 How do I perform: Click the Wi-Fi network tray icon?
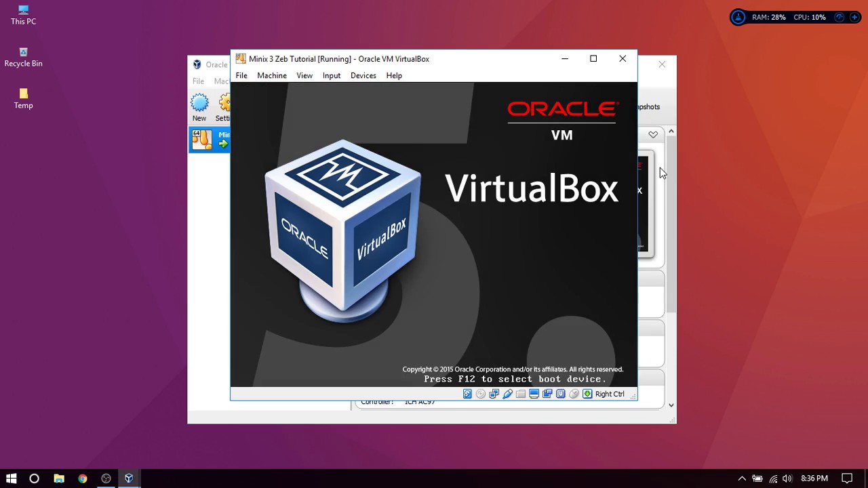[773, 479]
